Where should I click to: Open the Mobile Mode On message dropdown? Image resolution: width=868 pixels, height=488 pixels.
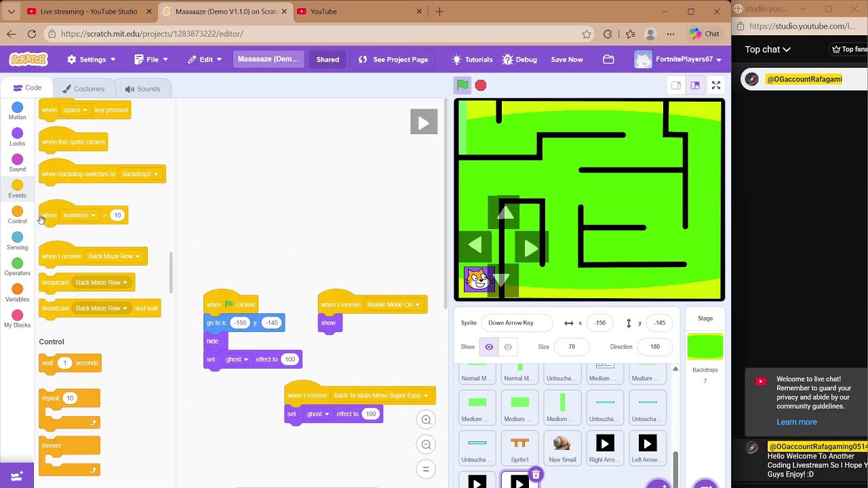[x=393, y=305]
